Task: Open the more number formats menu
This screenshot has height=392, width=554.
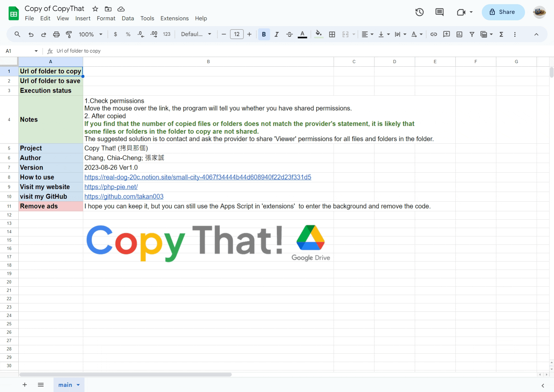Action: pyautogui.click(x=167, y=34)
